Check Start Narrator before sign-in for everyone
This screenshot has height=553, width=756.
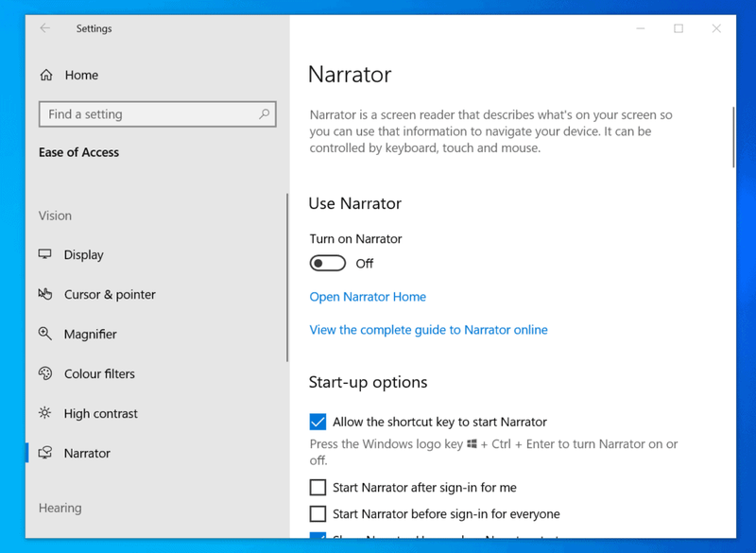tap(318, 514)
